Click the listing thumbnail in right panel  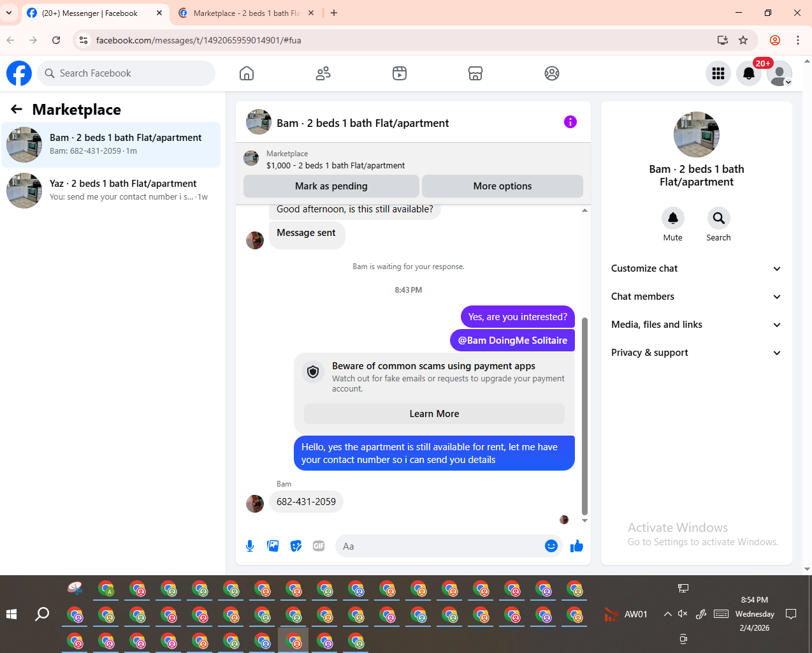coord(697,135)
